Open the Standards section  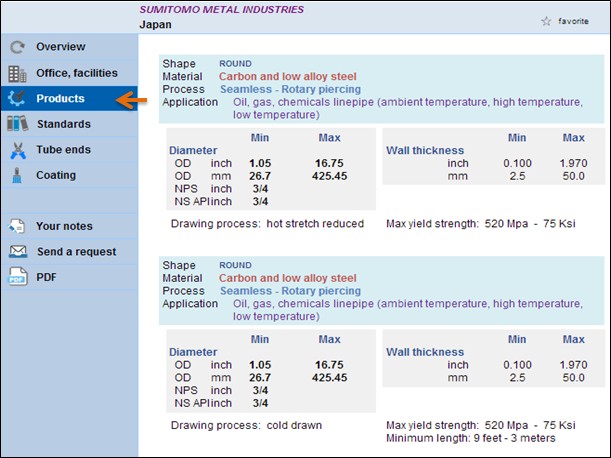64,124
